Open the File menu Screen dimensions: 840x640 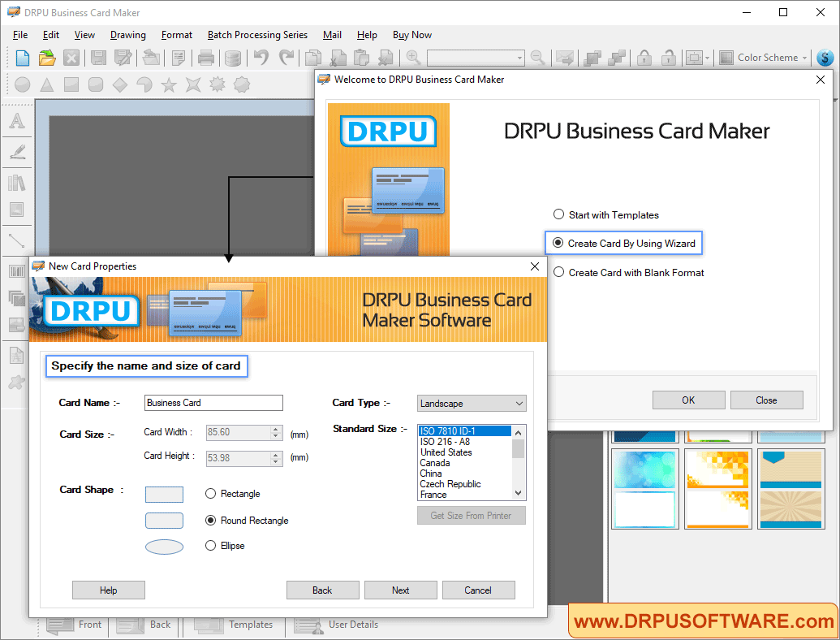[x=20, y=35]
